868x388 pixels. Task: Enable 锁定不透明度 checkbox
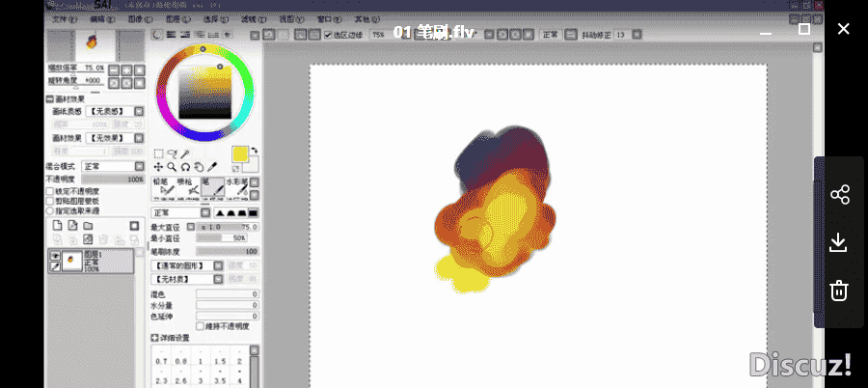click(x=50, y=191)
